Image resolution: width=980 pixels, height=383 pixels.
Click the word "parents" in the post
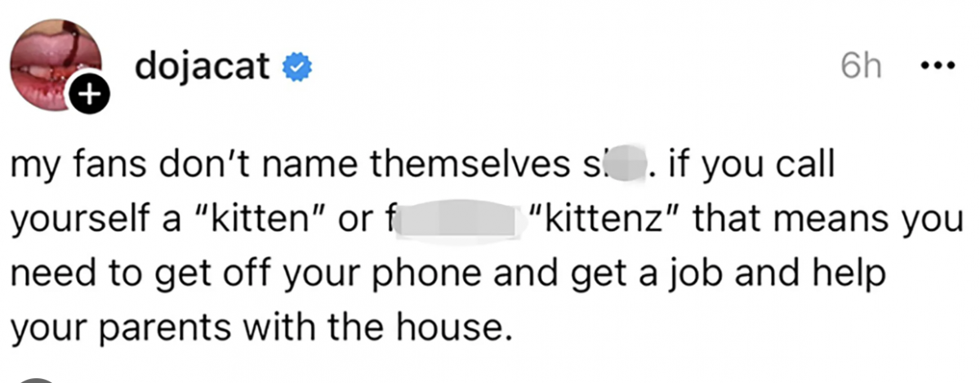pyautogui.click(x=165, y=327)
